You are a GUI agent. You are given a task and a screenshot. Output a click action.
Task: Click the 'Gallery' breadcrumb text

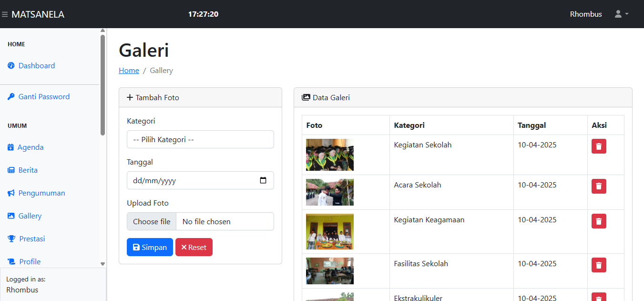(x=161, y=71)
